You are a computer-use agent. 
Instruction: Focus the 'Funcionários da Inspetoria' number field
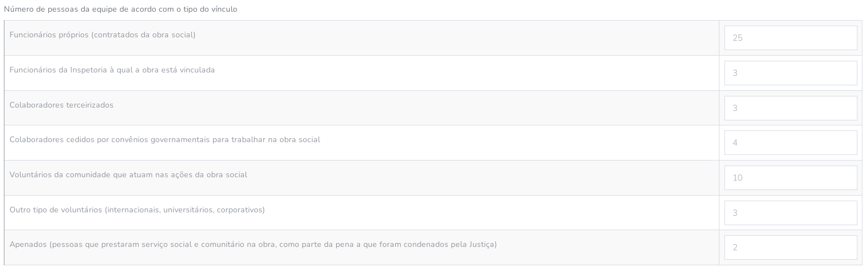[x=790, y=73]
